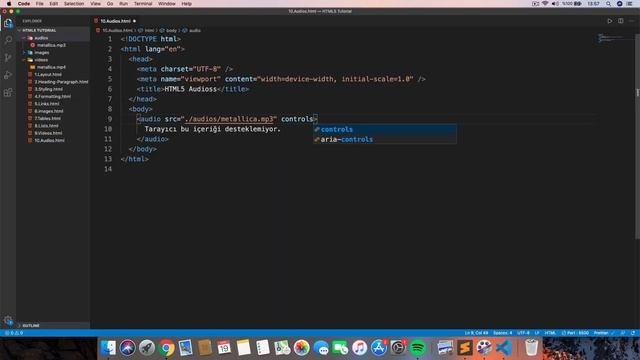Open Calendar from the dock
640x360 pixels.
(224, 348)
